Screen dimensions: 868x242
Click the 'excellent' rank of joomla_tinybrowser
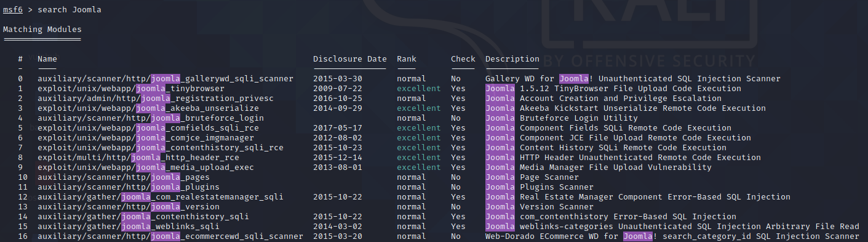point(419,89)
